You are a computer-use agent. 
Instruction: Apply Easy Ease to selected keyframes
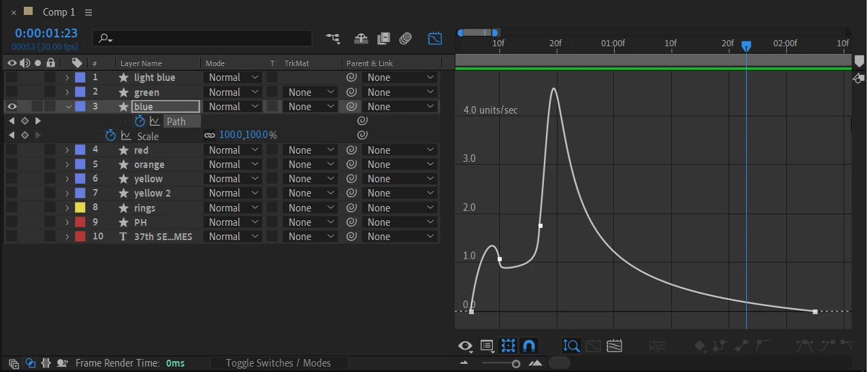805,345
